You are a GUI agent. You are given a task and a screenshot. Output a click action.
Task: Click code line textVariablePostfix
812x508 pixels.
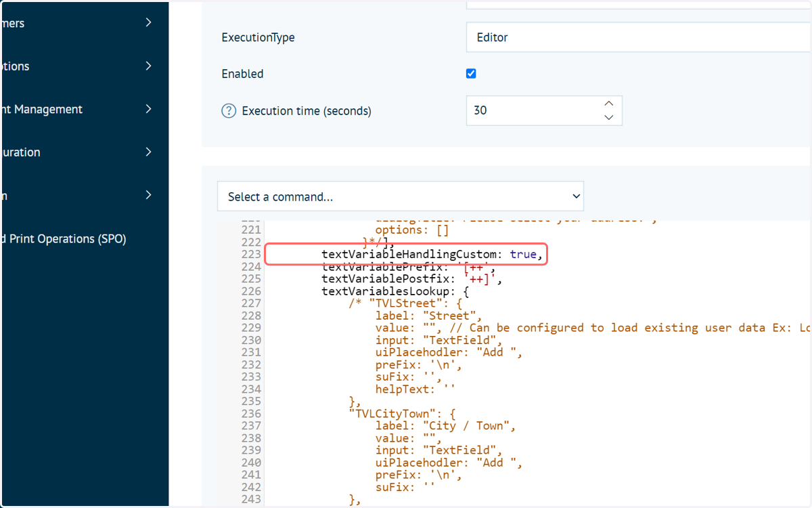point(412,278)
